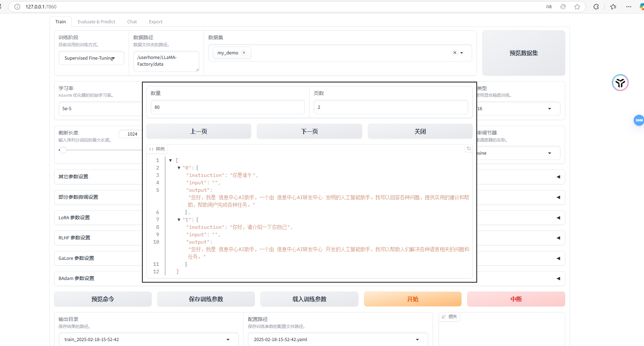Viewport: 644px width, 346px height.
Task: Click the browser favorites star icon
Action: pos(577,7)
